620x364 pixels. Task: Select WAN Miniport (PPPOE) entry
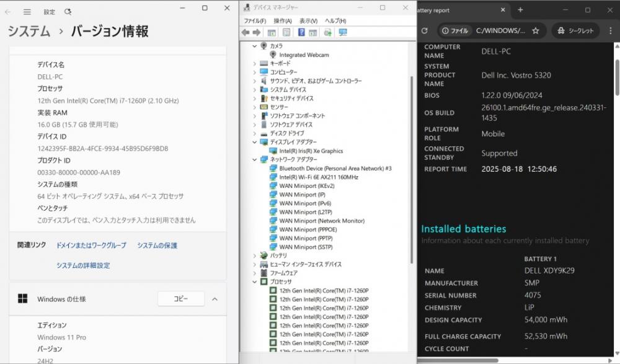tap(308, 229)
